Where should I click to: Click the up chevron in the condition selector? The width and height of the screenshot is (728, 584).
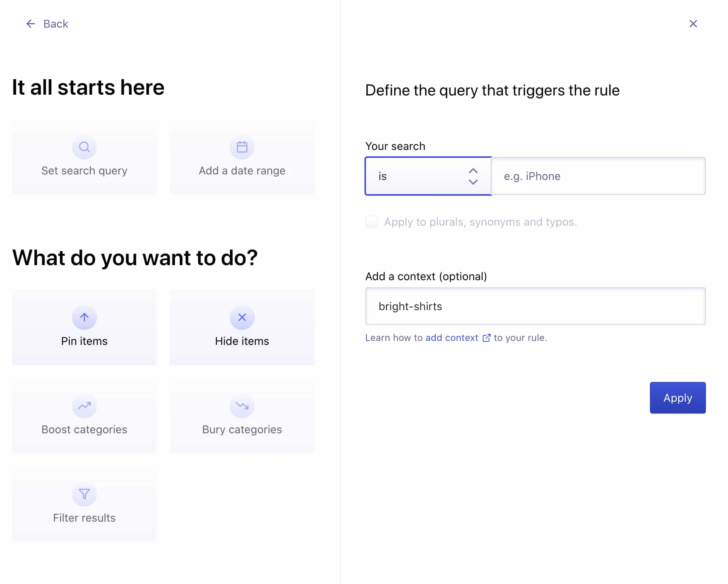(473, 170)
